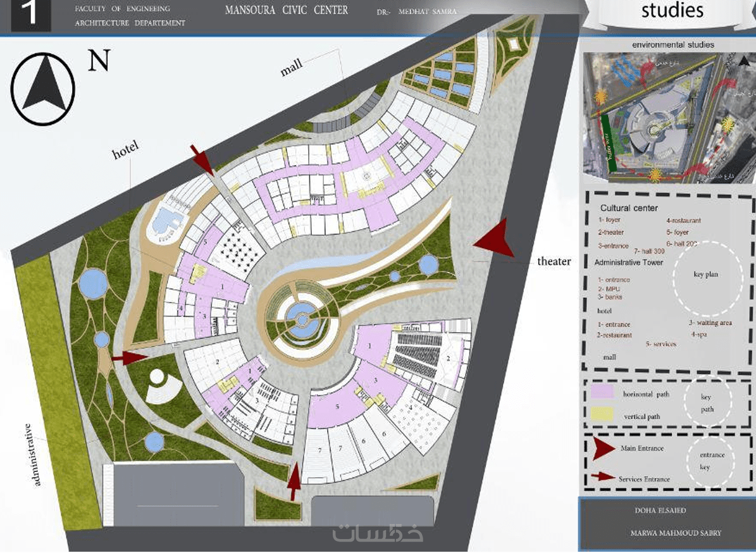Click the key path dashed circle
This screenshot has height=553, width=756.
(707, 402)
